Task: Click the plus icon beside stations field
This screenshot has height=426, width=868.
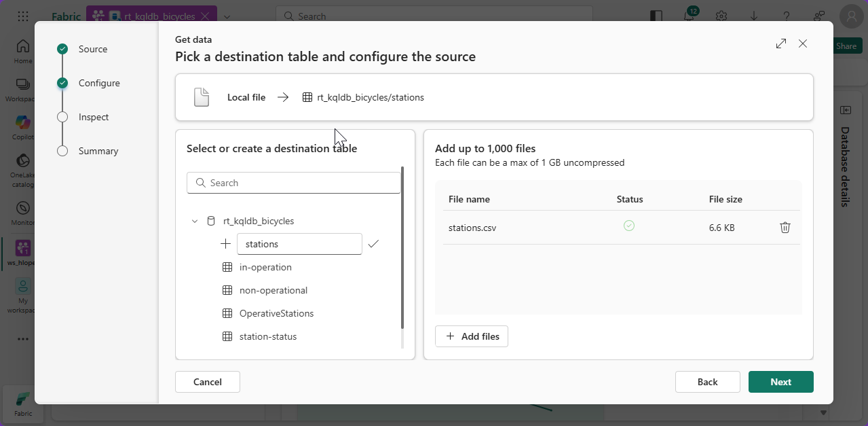Action: [x=226, y=244]
